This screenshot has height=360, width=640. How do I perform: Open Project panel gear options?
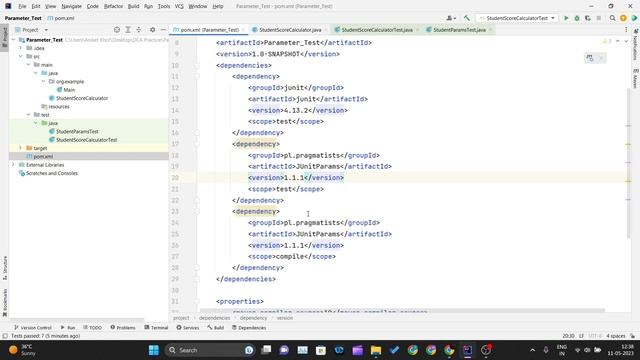pos(152,30)
